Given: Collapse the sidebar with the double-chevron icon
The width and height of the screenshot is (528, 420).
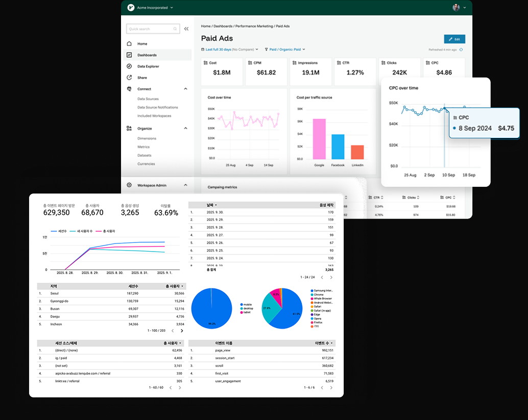Looking at the screenshot, I should 186,29.
